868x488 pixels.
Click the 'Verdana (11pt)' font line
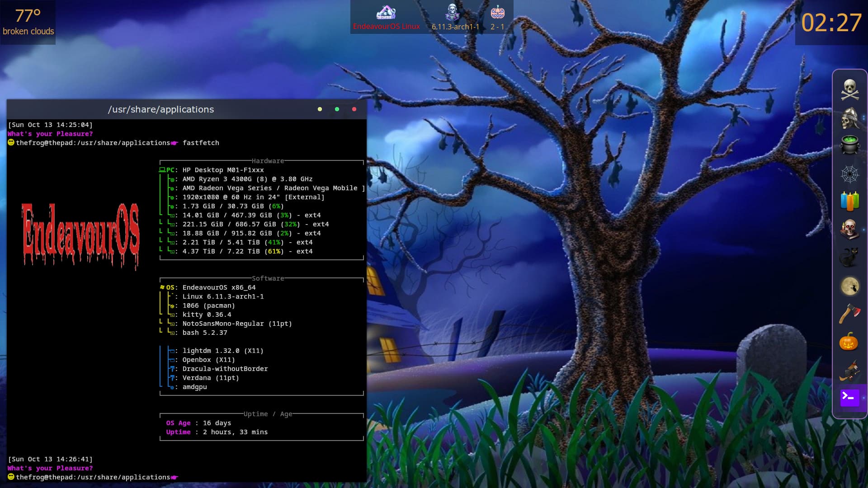211,378
